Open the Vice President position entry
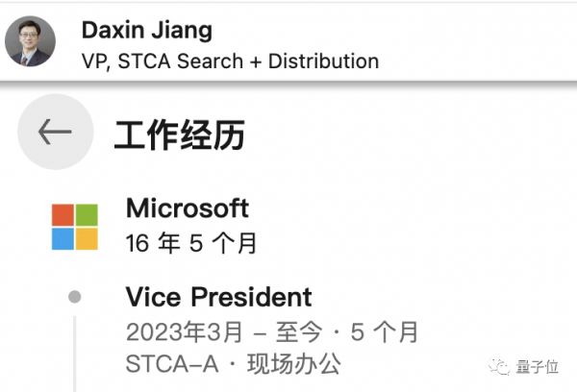Screen dimensions: 577x392 point(218,297)
